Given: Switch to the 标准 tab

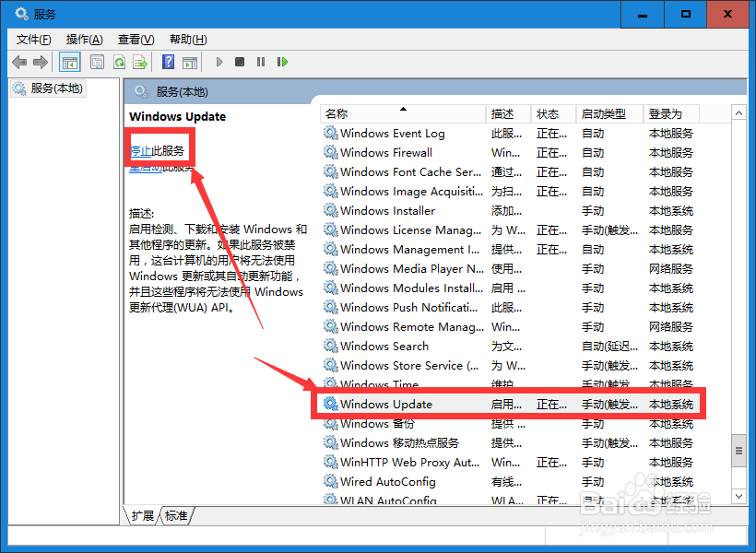Looking at the screenshot, I should 176,516.
